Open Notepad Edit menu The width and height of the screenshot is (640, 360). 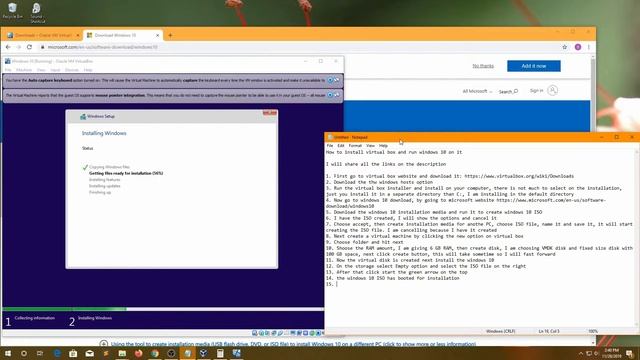point(341,146)
